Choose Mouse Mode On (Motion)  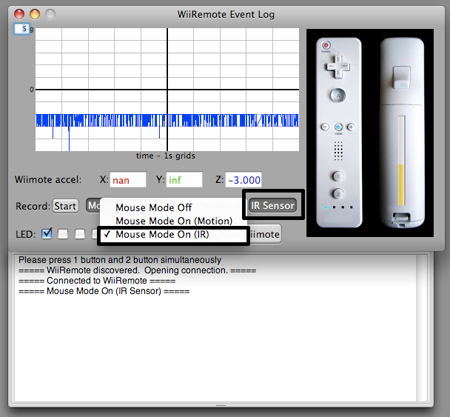(x=173, y=221)
